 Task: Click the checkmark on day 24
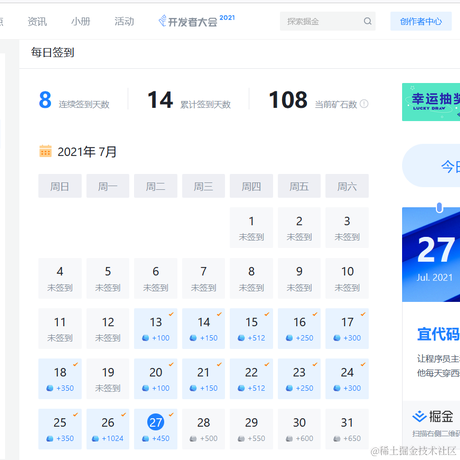(363, 364)
